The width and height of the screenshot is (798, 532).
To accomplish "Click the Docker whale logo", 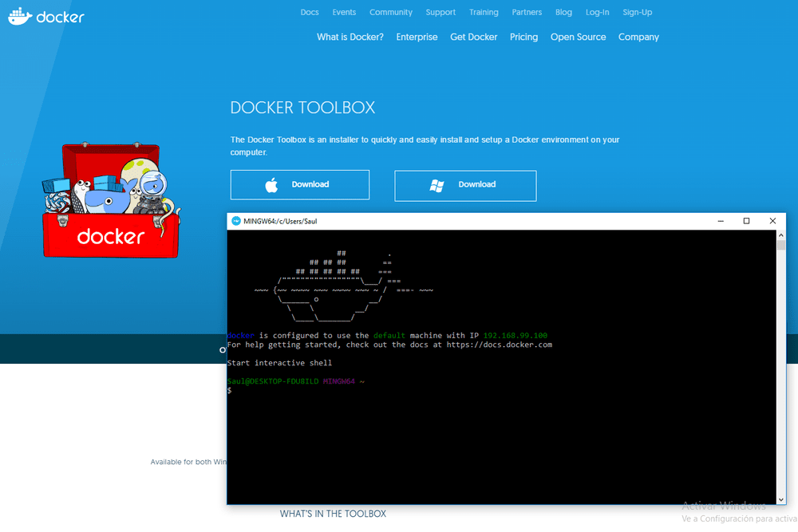I will tap(20, 15).
